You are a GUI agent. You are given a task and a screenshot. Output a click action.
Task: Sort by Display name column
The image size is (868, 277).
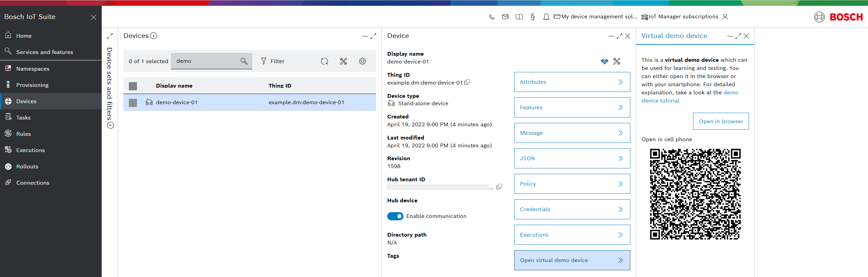click(x=174, y=86)
